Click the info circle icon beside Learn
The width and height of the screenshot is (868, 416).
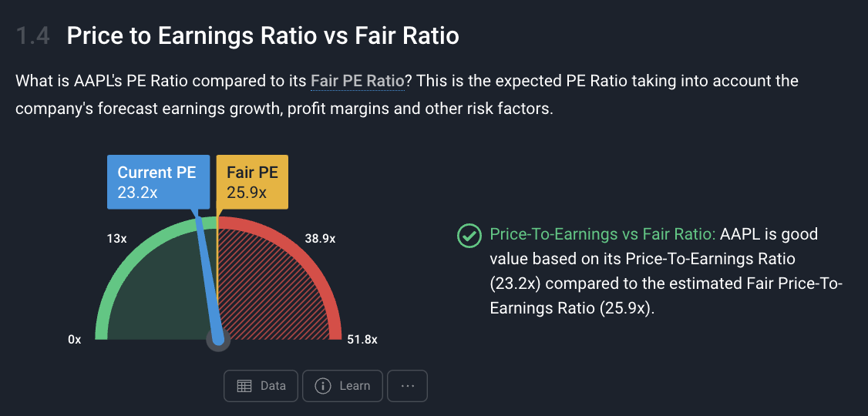[x=323, y=386]
